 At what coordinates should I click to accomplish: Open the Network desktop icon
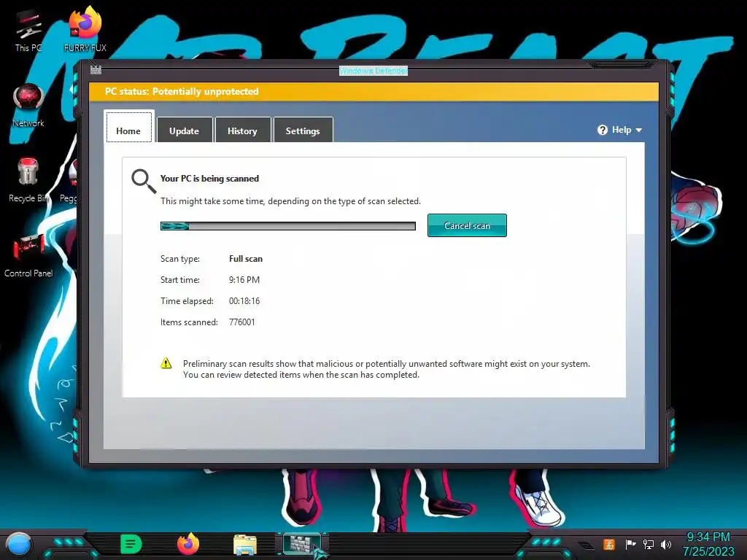pos(28,106)
